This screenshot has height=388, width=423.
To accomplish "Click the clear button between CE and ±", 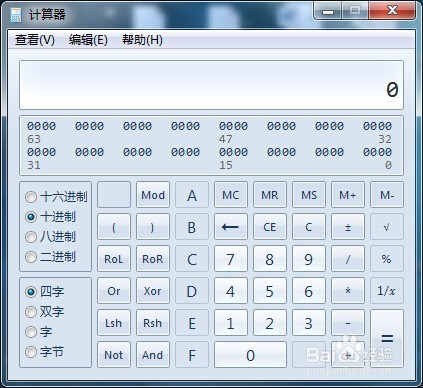I will pos(309,227).
